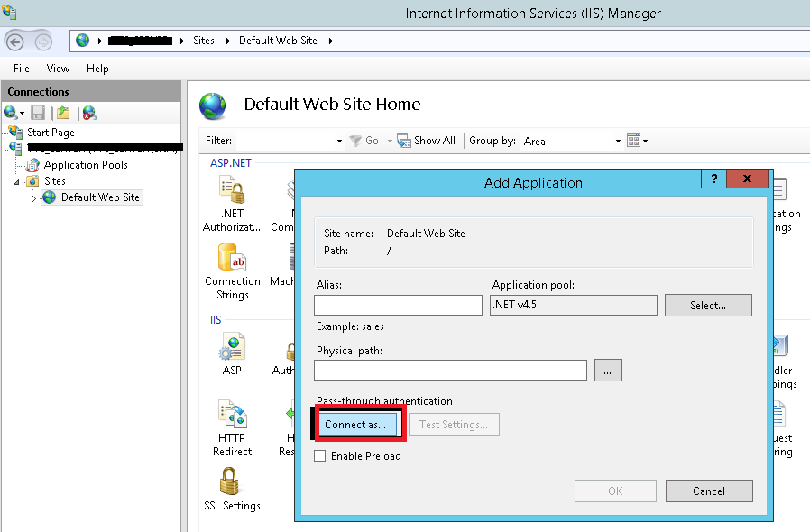
Task: Click the Select... application pool button
Action: tap(707, 306)
